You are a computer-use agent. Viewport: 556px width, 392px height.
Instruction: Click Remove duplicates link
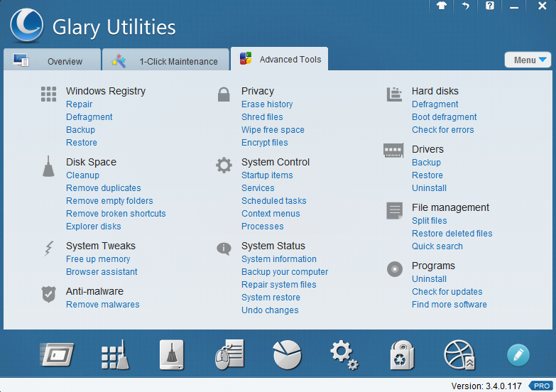104,188
